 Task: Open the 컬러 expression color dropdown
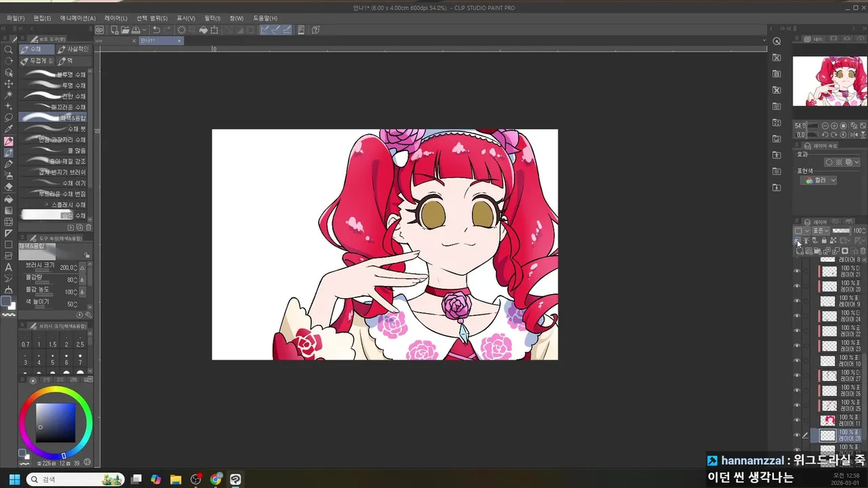[819, 180]
